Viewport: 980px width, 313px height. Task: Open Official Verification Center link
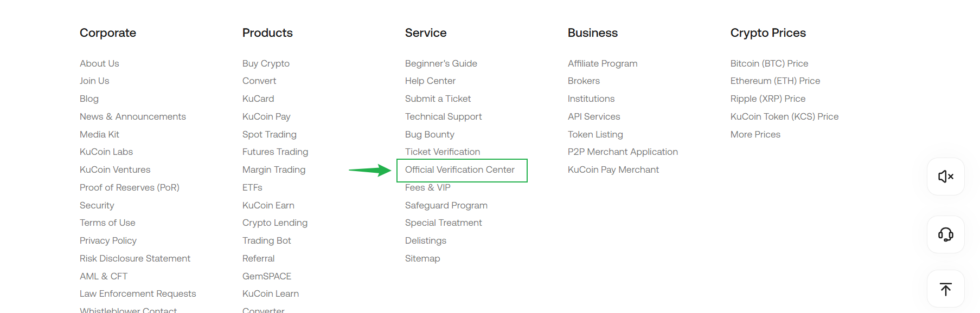[x=459, y=170]
